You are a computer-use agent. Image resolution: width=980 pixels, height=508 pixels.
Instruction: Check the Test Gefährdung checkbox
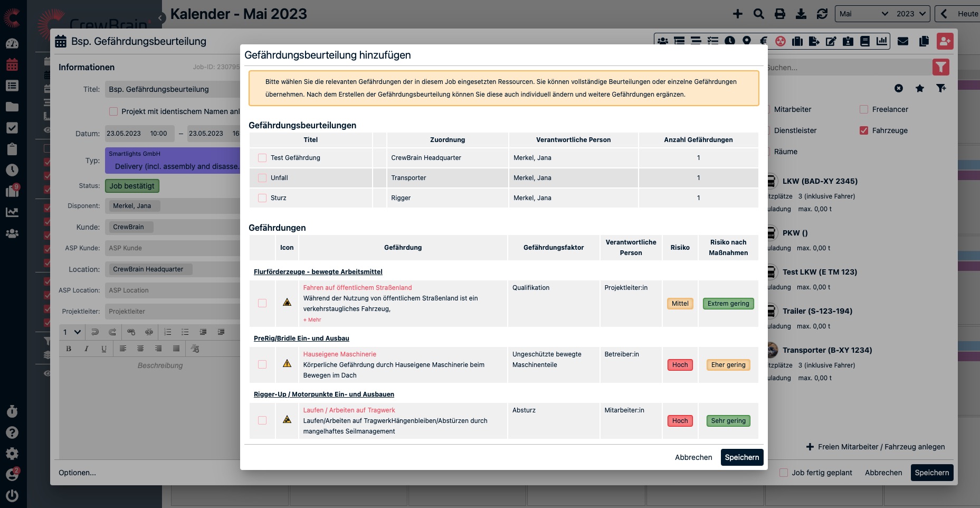tap(262, 158)
